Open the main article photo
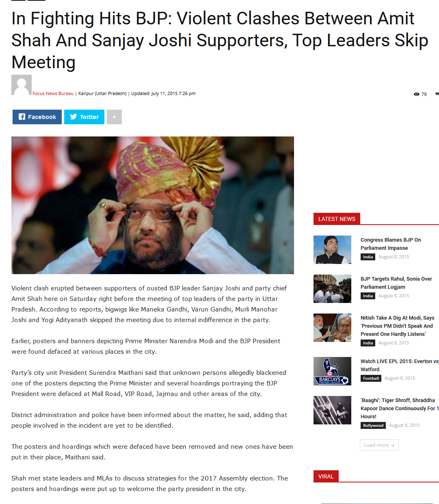The height and width of the screenshot is (504, 439). coord(153,205)
